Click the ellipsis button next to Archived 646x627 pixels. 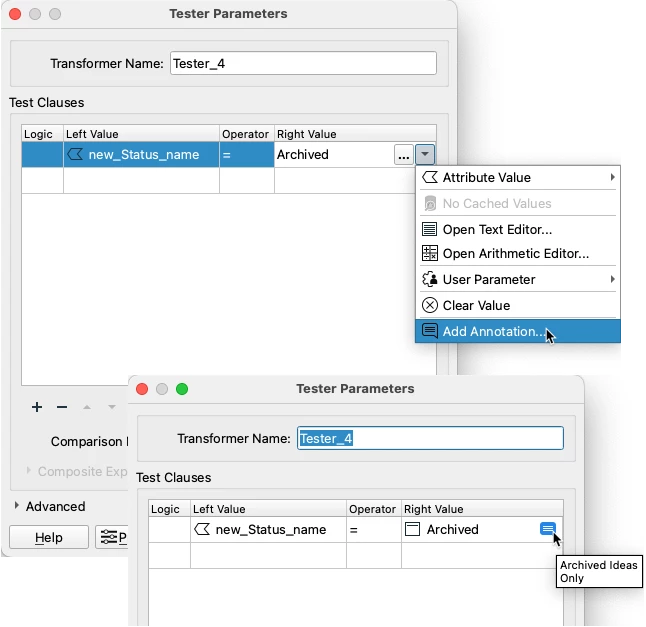tap(403, 155)
